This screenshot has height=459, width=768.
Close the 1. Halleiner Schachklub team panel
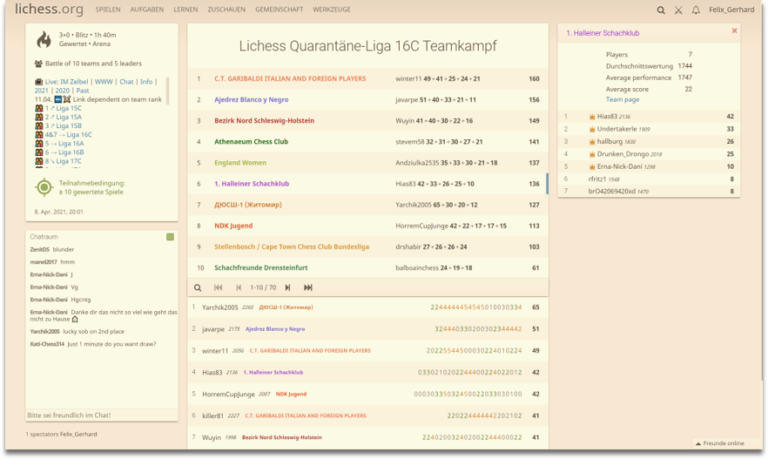(734, 31)
